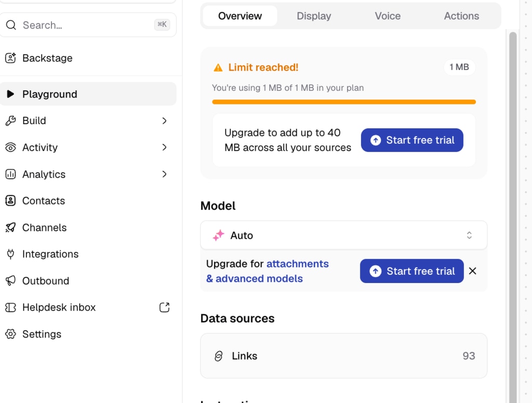Click the 1 MB usage badge

[x=459, y=67]
